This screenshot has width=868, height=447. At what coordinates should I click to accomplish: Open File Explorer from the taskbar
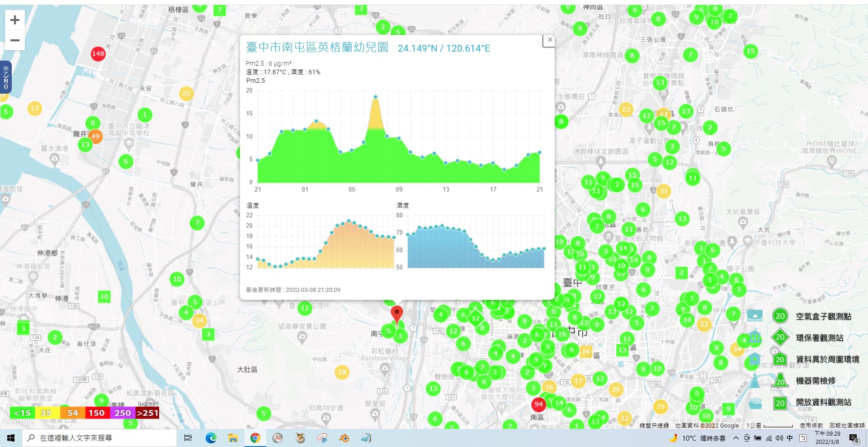(233, 438)
